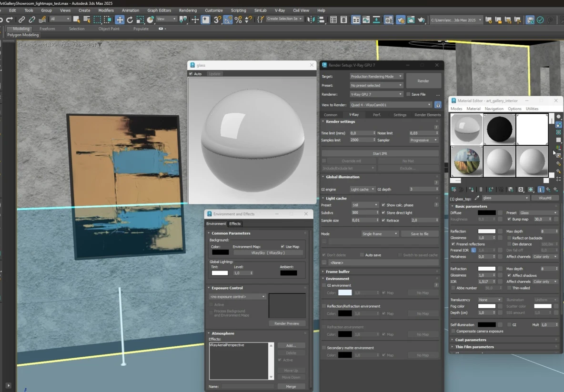Open the Rendering menu
564x392 pixels.
[188, 10]
